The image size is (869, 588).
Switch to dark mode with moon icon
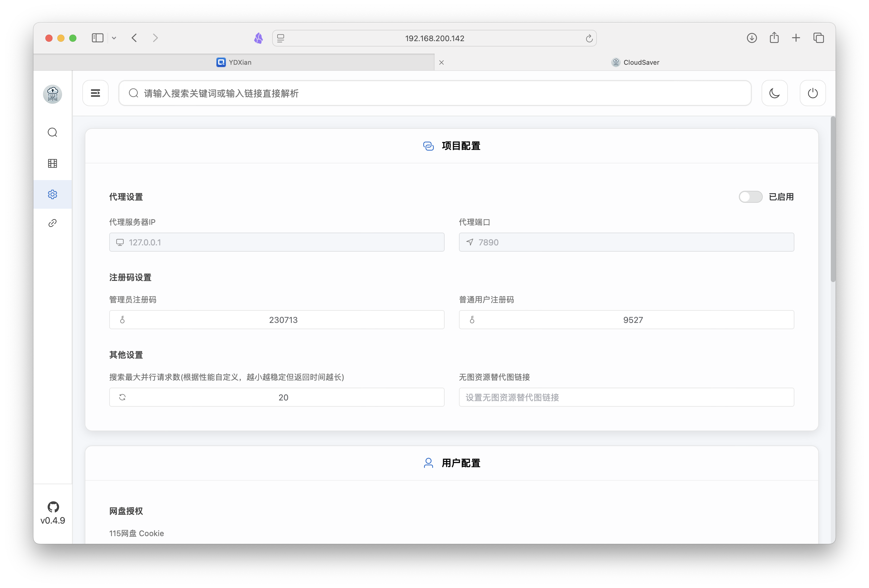click(x=774, y=93)
